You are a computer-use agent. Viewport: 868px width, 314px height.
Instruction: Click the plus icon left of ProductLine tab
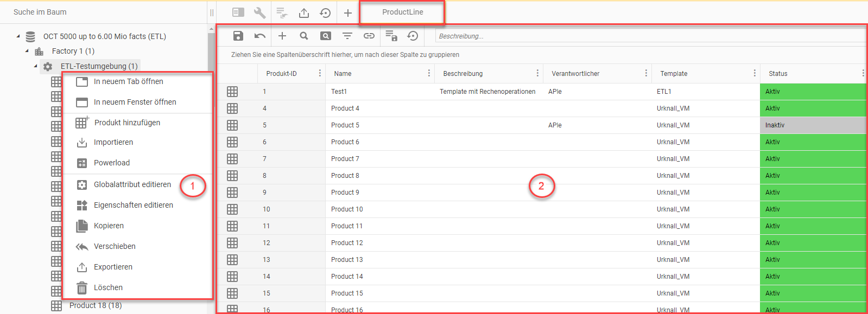click(348, 12)
